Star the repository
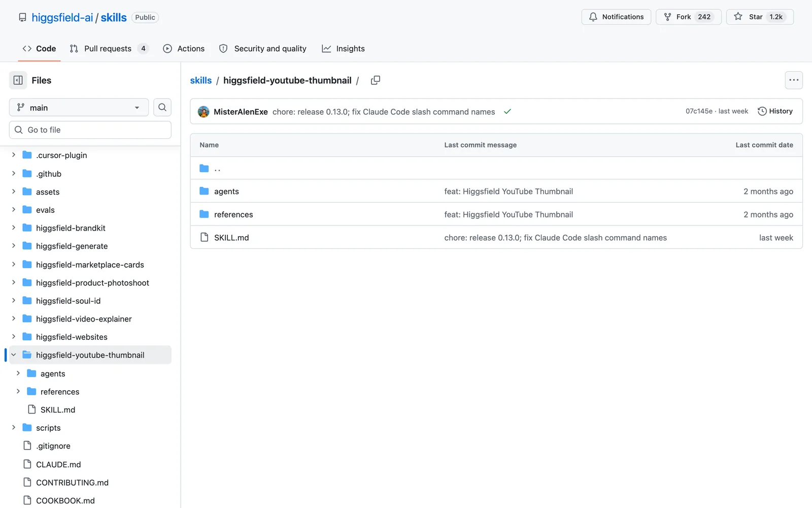The image size is (812, 508). tap(760, 17)
